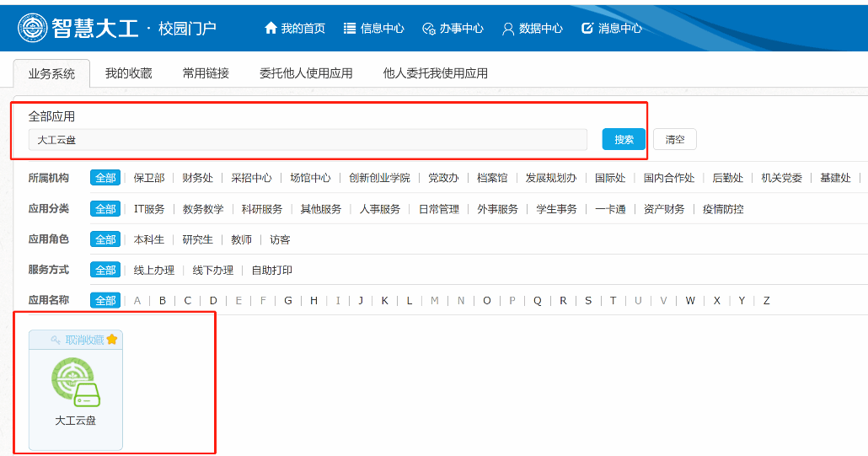Click the edit icon beside 消息中心
The image size is (868, 456).
point(587,28)
